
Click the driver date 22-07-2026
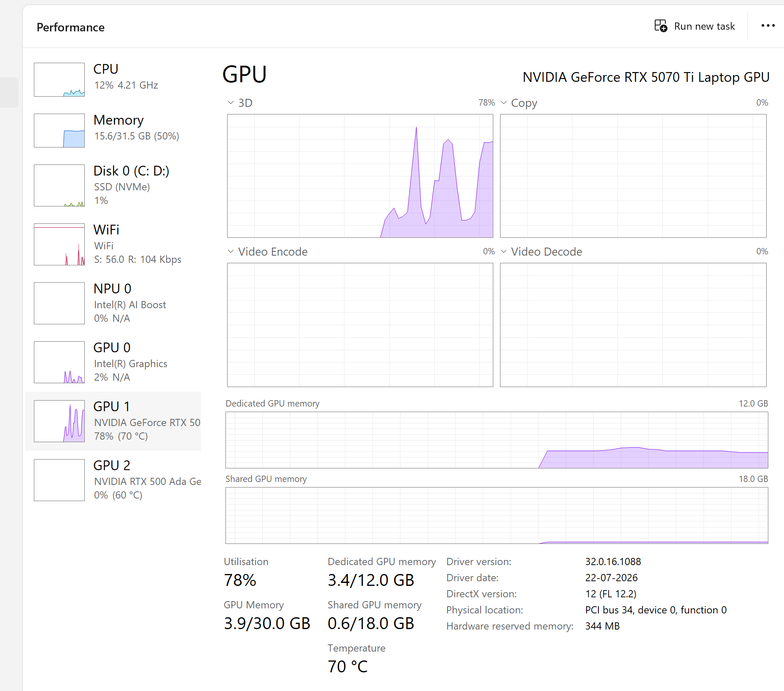(611, 578)
